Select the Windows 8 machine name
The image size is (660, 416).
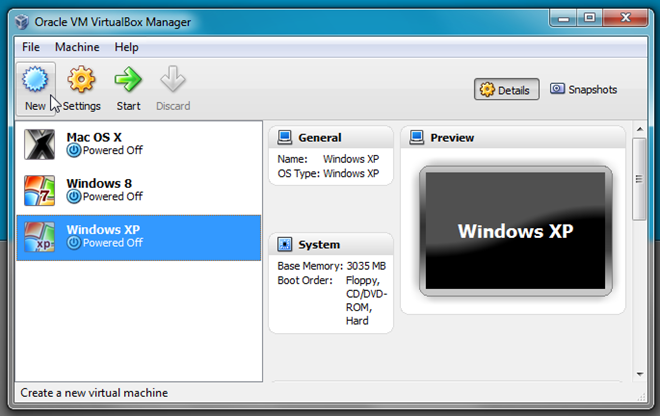[99, 184]
